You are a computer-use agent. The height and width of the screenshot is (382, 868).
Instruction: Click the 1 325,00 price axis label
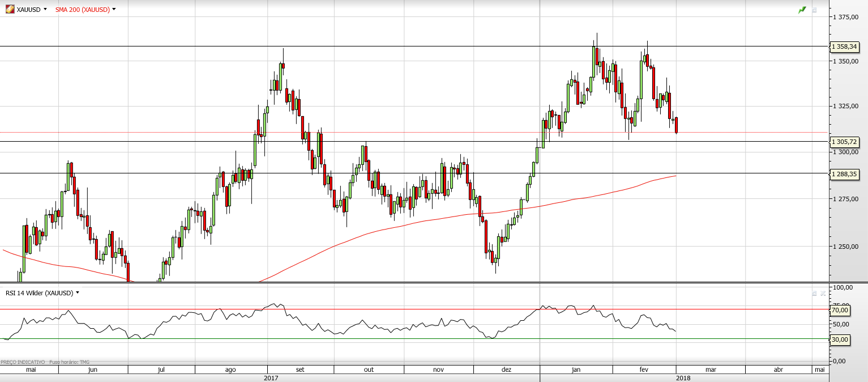(x=846, y=107)
